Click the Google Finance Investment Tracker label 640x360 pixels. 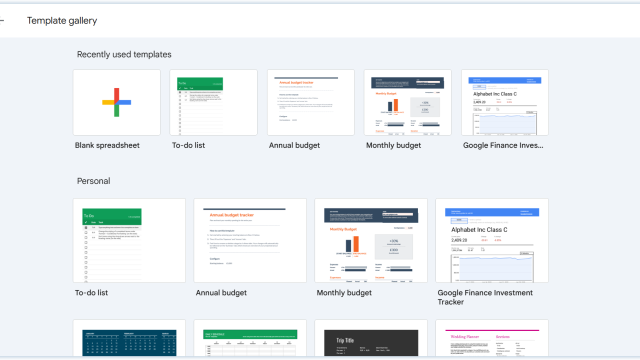[485, 297]
